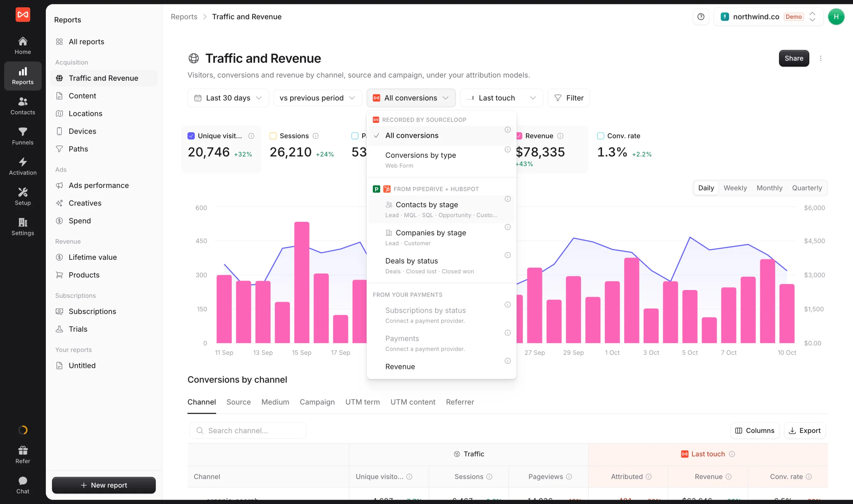Image resolution: width=853 pixels, height=504 pixels.
Task: Click the user avatar H
Action: coord(836,17)
